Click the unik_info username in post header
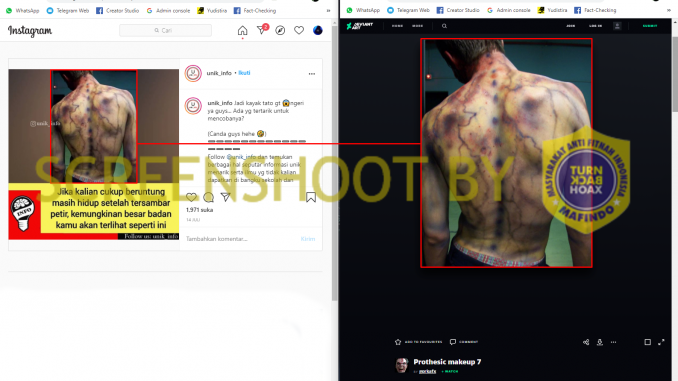The image size is (678, 381). (219, 73)
